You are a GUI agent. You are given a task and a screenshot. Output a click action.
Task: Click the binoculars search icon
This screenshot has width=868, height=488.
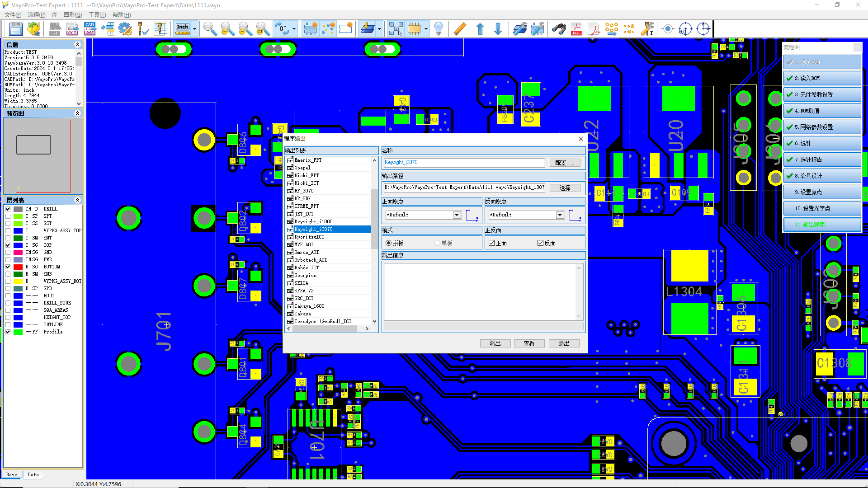[x=559, y=29]
